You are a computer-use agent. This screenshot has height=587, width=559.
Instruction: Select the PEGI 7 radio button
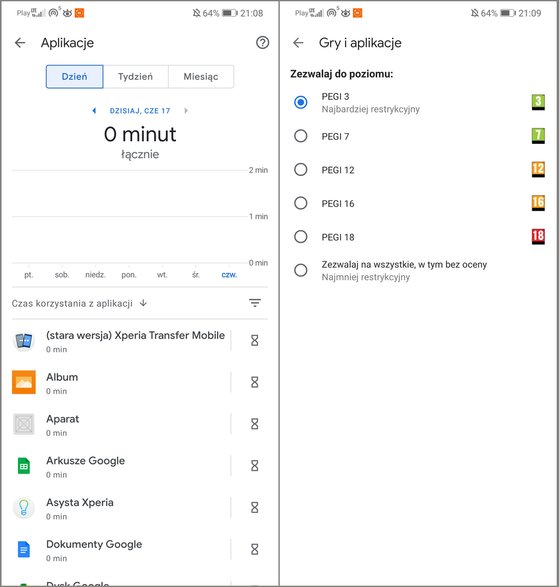[301, 136]
